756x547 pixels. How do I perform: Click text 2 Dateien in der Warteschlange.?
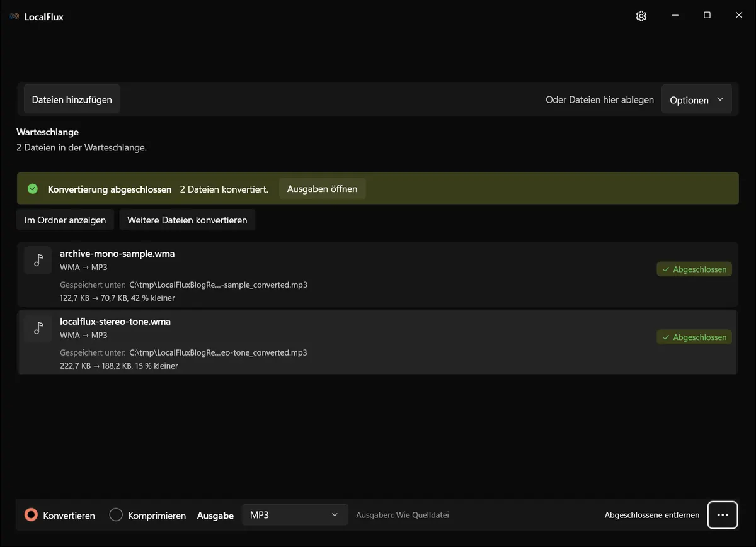tap(82, 148)
